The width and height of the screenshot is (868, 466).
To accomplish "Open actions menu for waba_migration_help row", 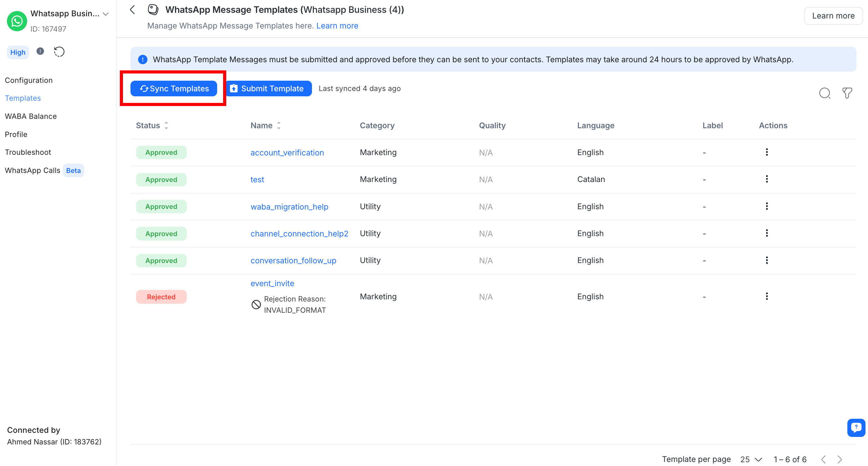I will point(767,206).
